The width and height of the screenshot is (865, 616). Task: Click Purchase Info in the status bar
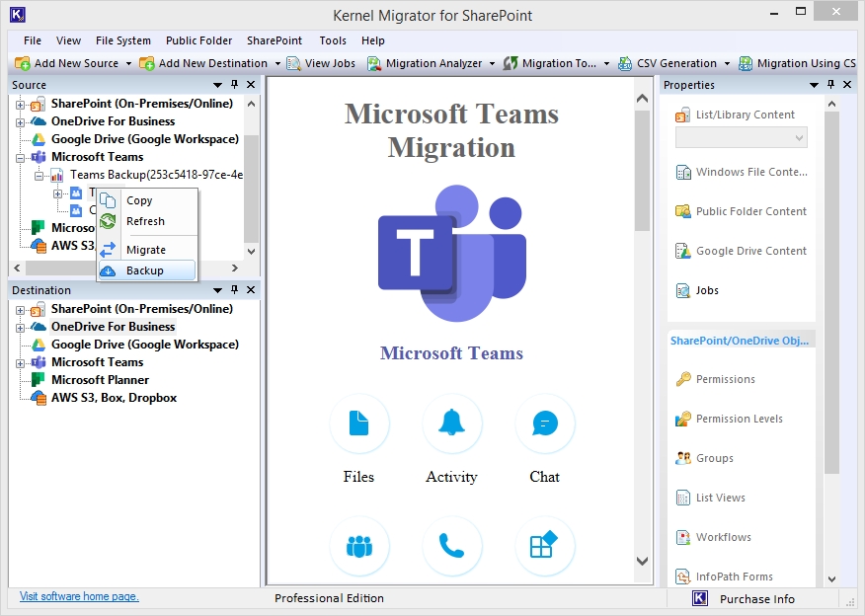click(756, 598)
